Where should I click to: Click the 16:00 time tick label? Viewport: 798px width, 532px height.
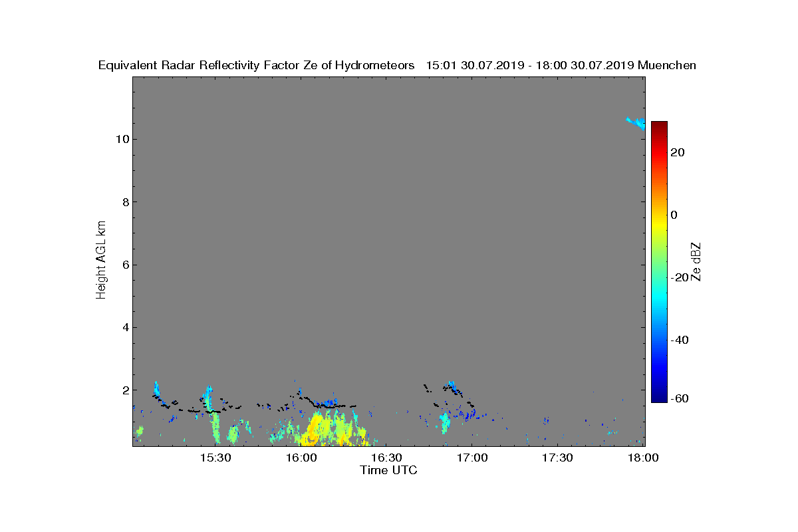click(301, 458)
